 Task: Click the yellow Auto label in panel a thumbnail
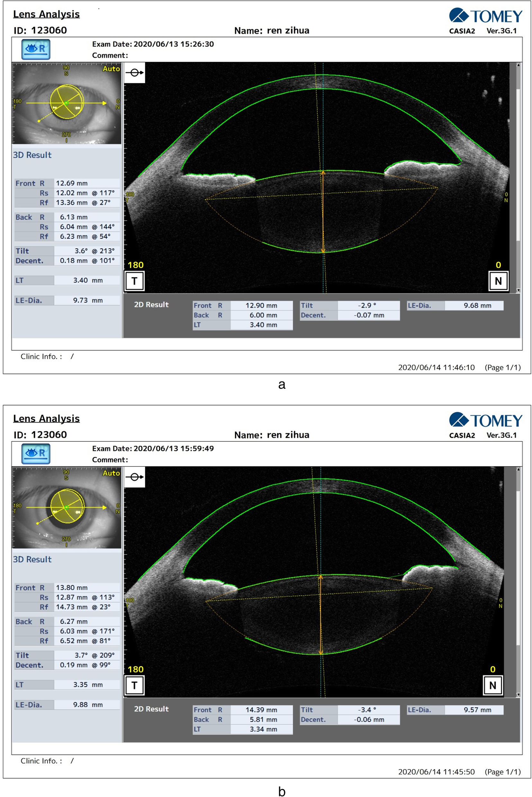click(x=111, y=69)
